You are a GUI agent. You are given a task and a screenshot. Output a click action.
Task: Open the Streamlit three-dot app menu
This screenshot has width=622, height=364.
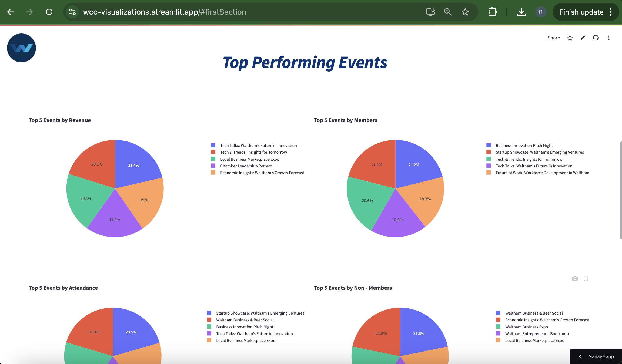(609, 38)
